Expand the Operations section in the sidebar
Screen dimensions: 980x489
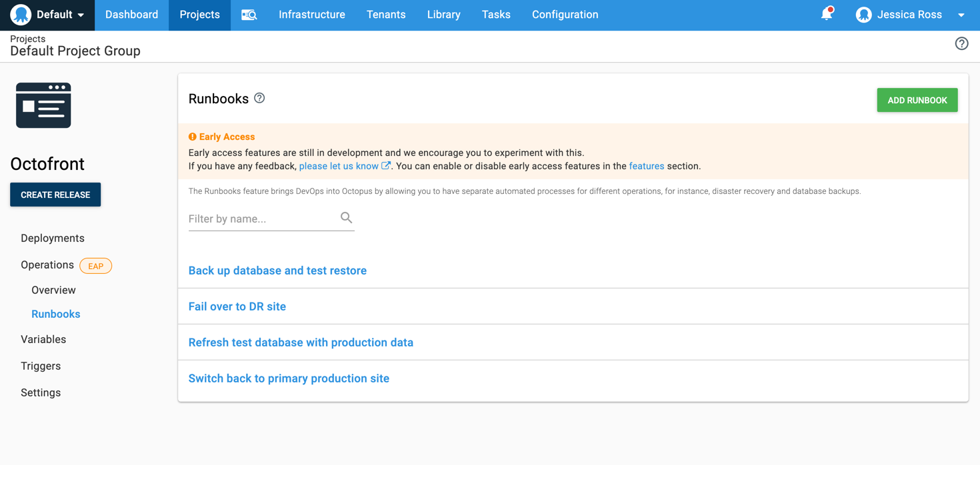[47, 264]
